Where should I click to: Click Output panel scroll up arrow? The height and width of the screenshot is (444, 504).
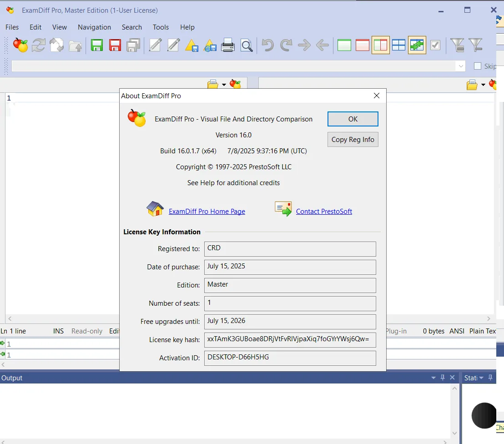click(454, 388)
